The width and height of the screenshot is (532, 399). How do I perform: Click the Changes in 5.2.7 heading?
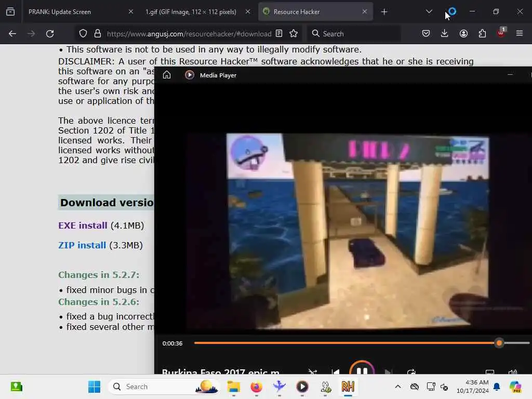[x=99, y=275]
